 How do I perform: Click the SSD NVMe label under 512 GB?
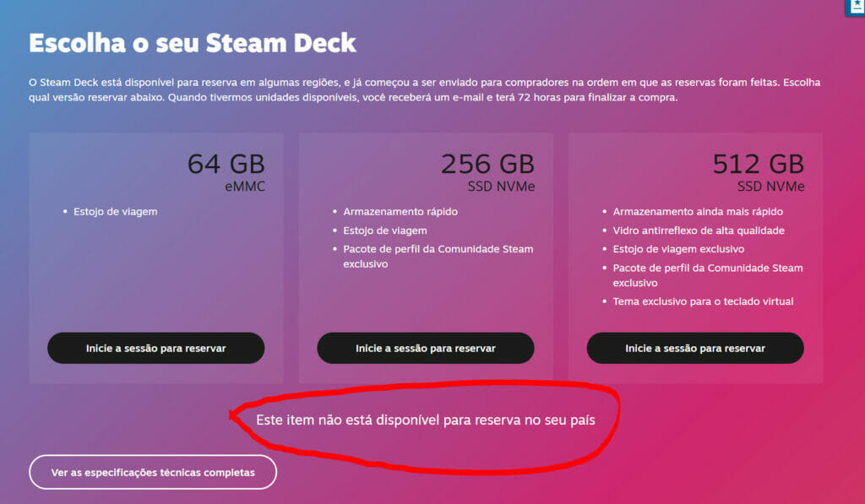770,187
